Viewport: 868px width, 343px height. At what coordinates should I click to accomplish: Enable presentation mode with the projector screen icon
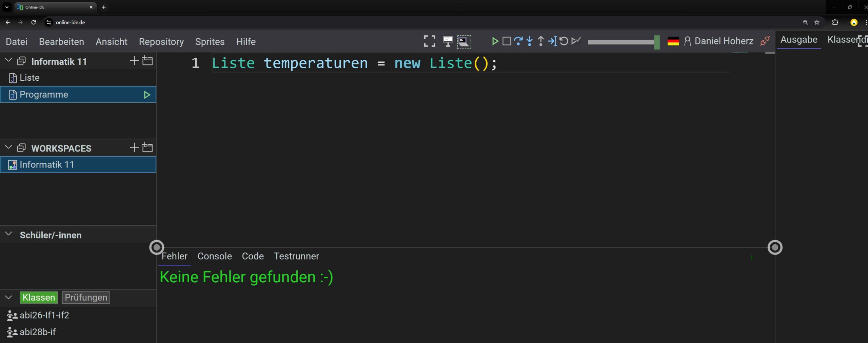448,41
